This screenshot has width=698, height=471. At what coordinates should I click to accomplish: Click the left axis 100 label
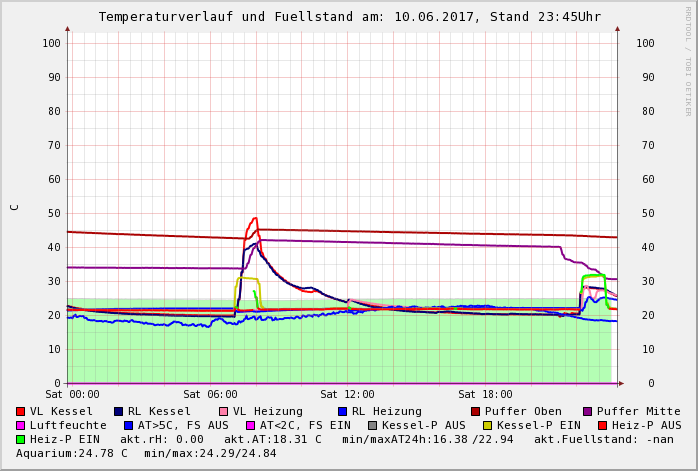52,43
